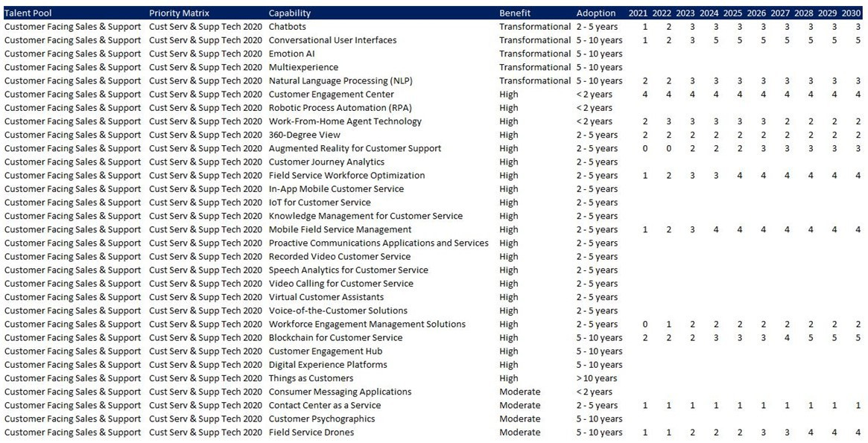The height and width of the screenshot is (443, 868).
Task: Click 2030 value in Field Service Drones row
Action: [x=858, y=433]
